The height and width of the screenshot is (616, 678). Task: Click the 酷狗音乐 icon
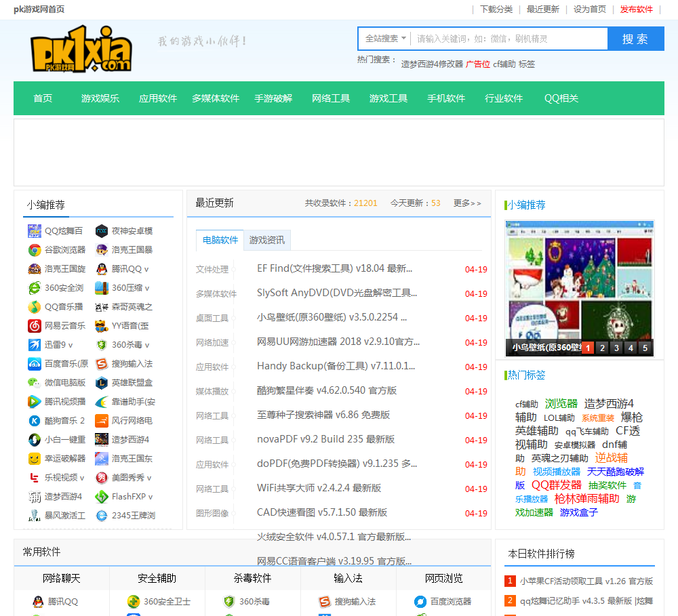[34, 421]
